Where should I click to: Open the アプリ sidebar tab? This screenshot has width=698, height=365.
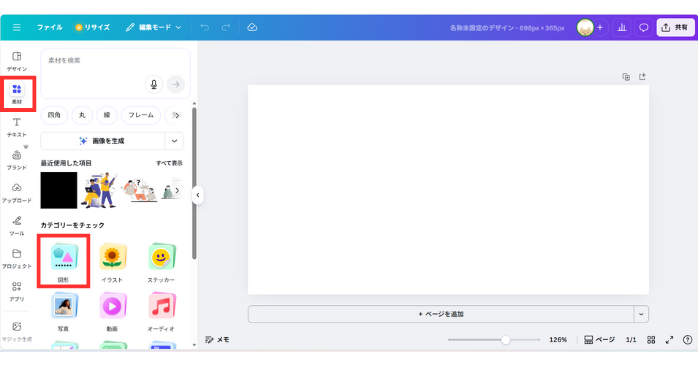16,292
